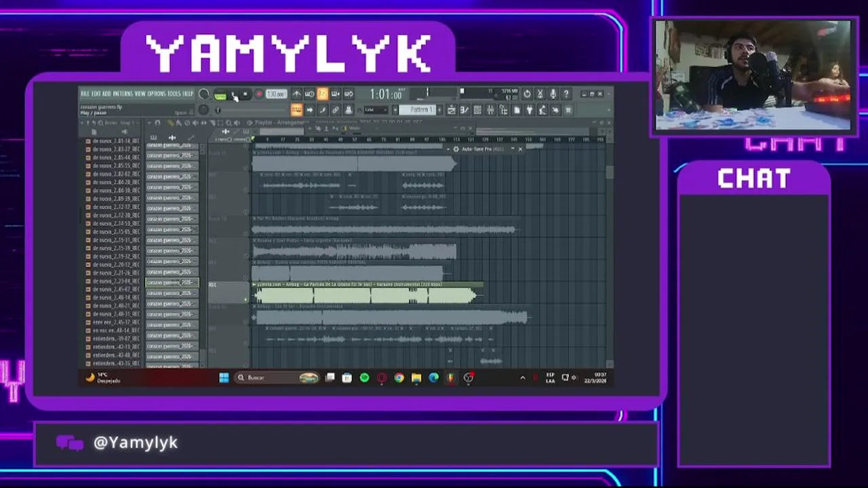Click the question mark help icon
868x488 pixels.
[566, 94]
